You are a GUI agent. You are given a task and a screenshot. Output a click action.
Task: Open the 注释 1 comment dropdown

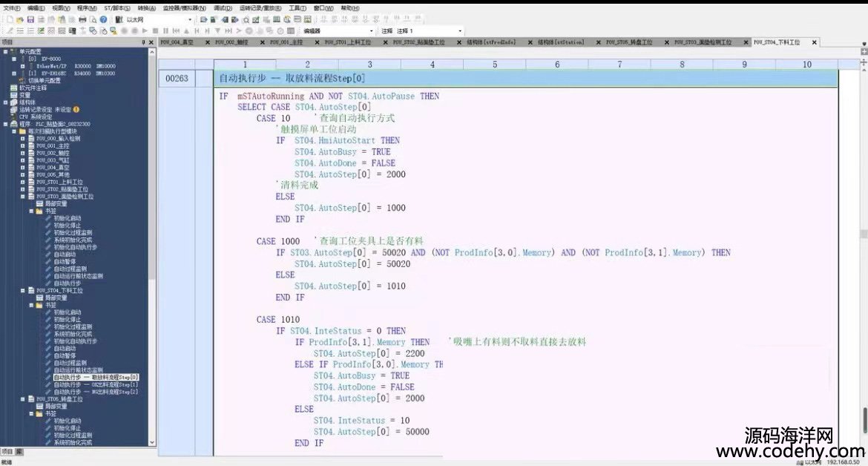[460, 31]
